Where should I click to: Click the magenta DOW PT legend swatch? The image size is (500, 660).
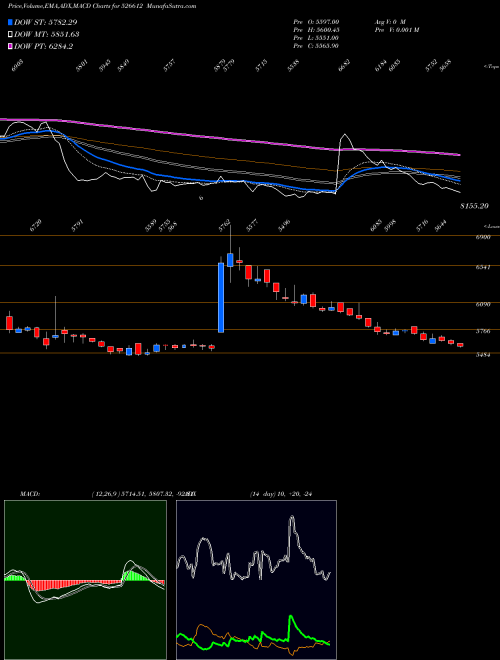(x=10, y=46)
